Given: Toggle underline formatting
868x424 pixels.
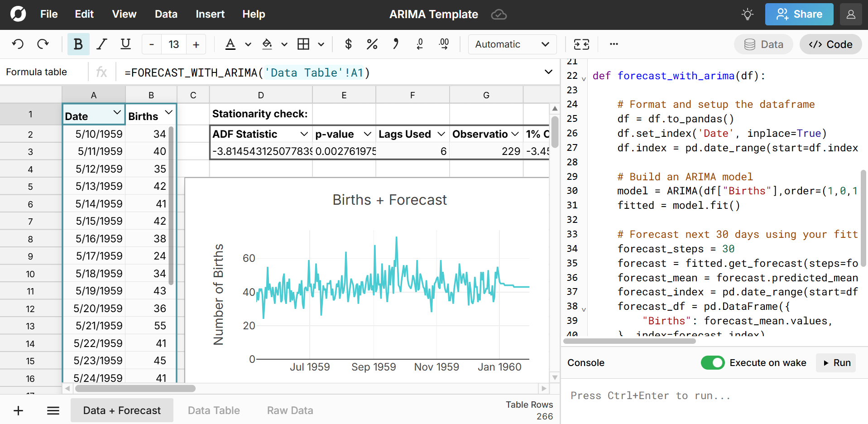Looking at the screenshot, I should tap(125, 44).
